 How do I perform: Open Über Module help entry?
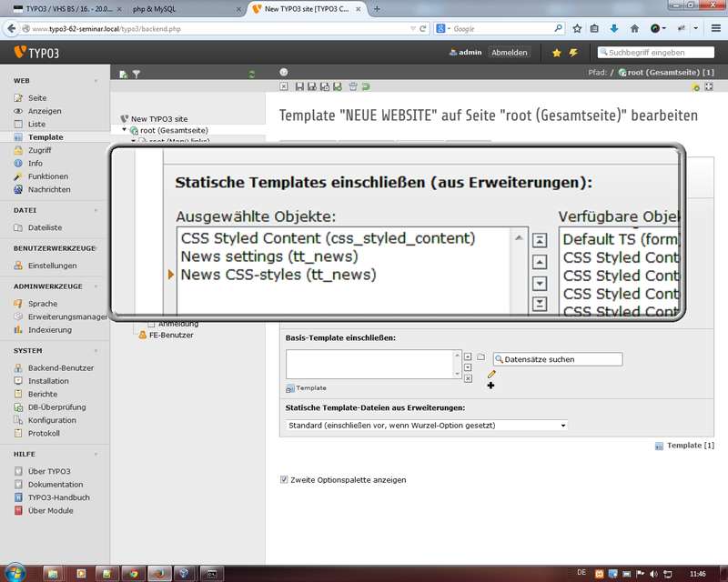click(x=50, y=510)
